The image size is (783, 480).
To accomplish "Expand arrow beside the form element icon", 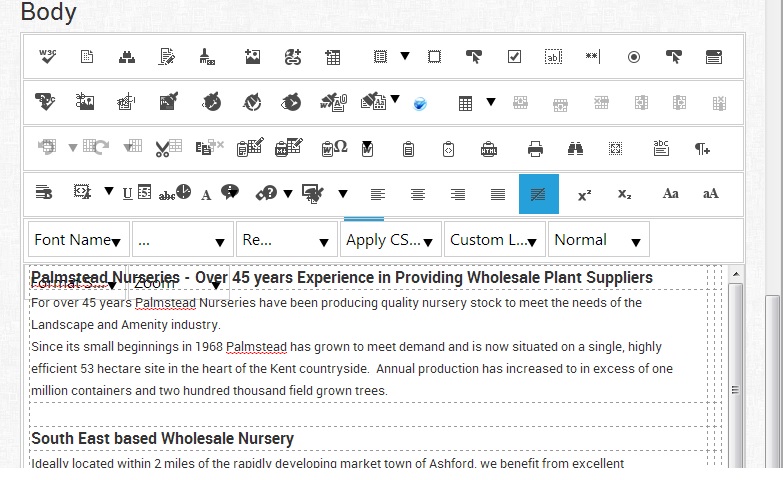I will tap(405, 56).
